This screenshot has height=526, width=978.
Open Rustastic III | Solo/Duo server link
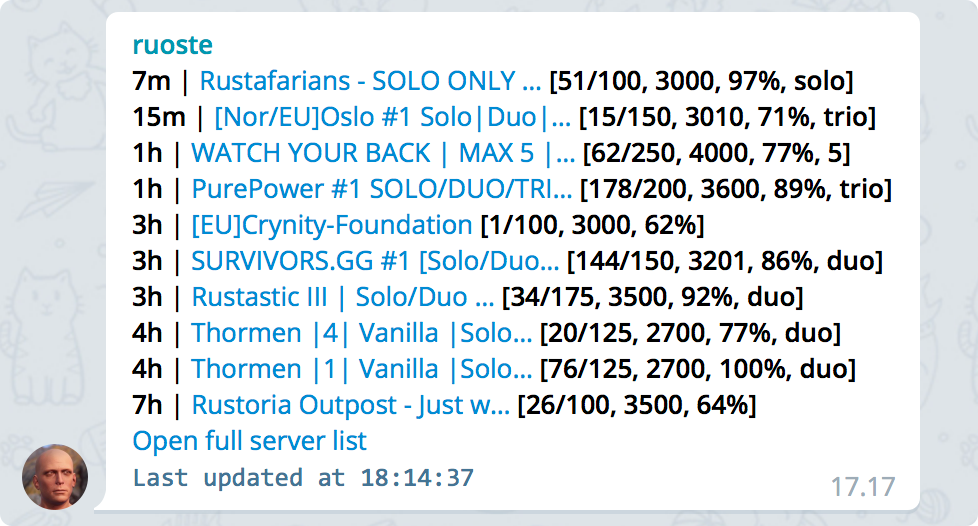tap(342, 298)
